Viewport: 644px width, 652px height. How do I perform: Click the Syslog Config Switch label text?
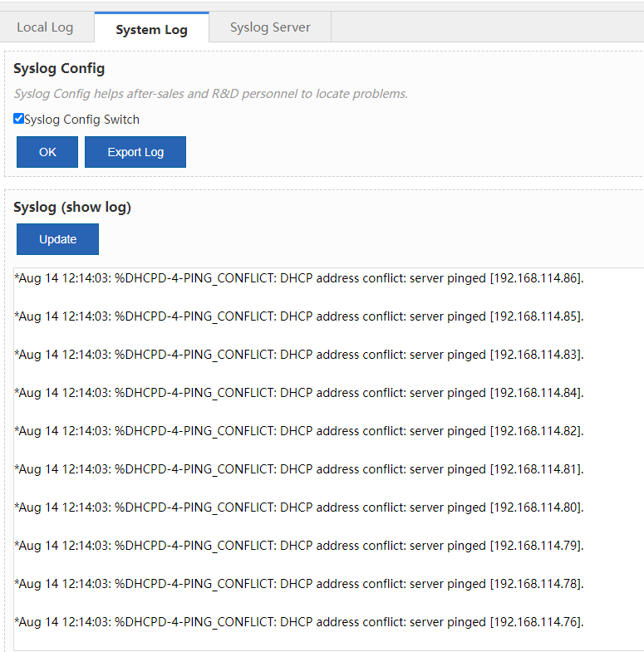click(x=81, y=120)
